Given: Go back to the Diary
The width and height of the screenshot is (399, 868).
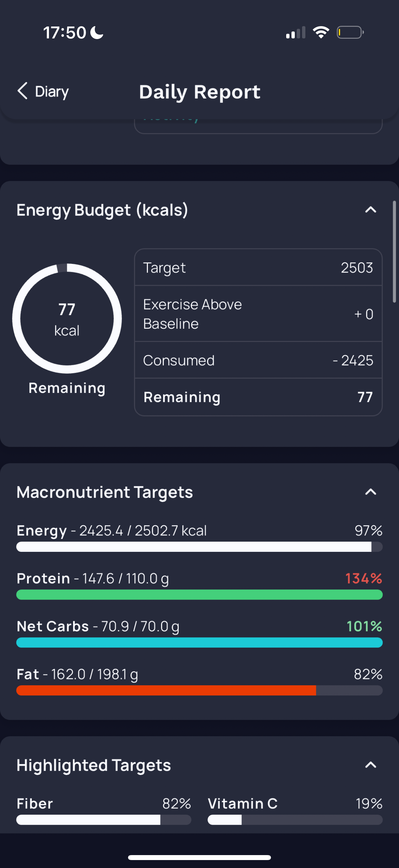Looking at the screenshot, I should pos(43,91).
